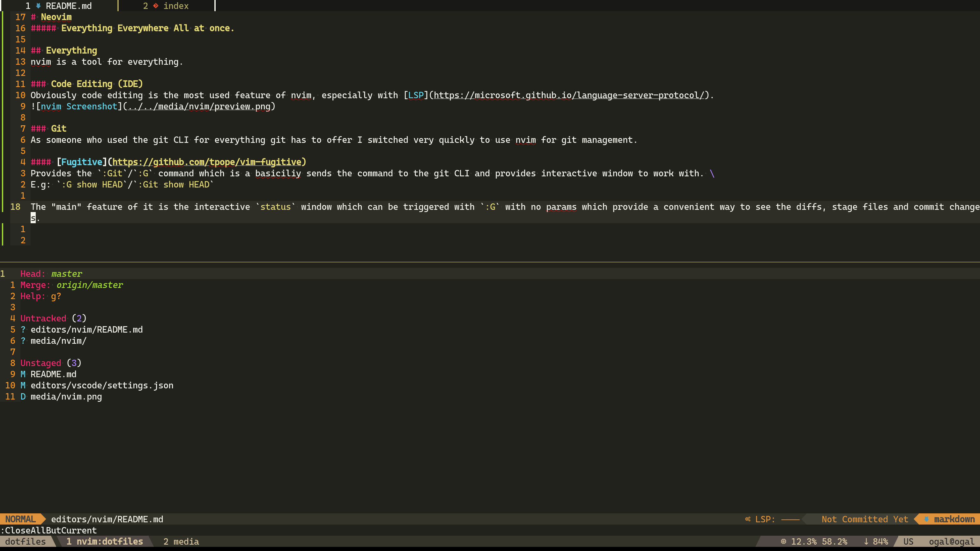The image size is (980, 551).
Task: Click the ':Git' inline code on Provides line
Action: (x=113, y=173)
